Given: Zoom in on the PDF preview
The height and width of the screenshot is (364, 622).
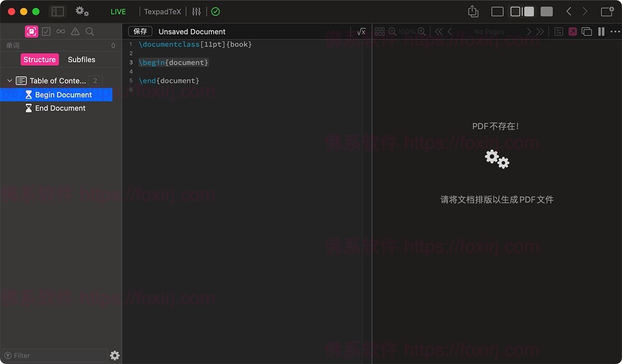Looking at the screenshot, I should 421,31.
